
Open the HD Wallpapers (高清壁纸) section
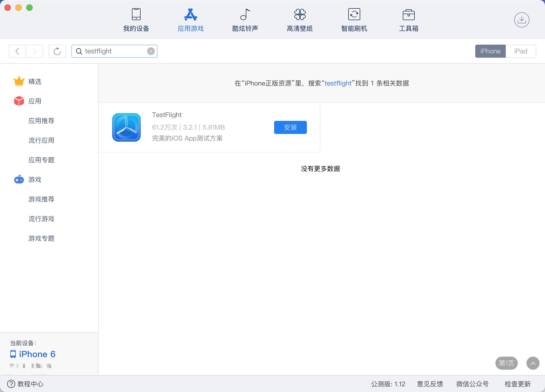tap(299, 20)
